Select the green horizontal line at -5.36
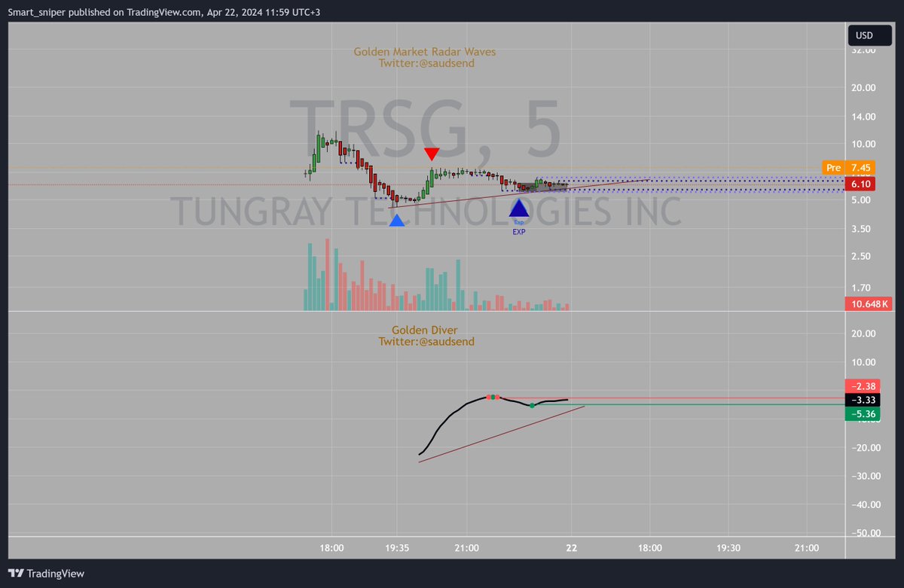The width and height of the screenshot is (904, 588). 688,404
